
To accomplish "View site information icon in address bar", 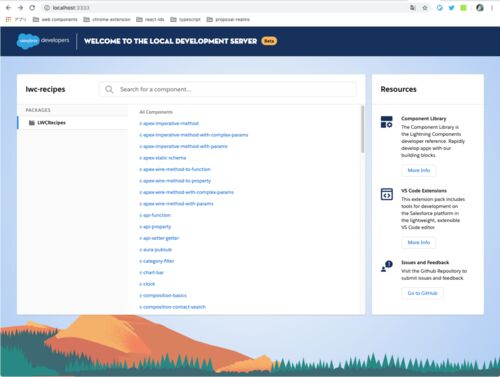I will tap(47, 8).
